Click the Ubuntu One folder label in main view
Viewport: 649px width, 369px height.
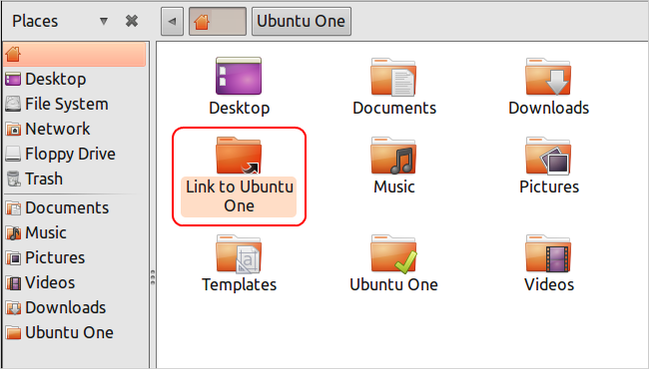pos(394,285)
